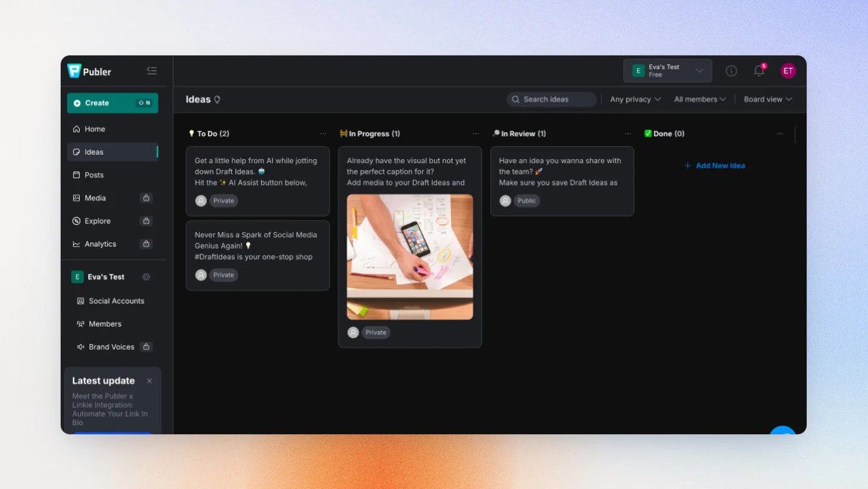The image size is (868, 489).
Task: Click the lock icon next to Analytics
Action: (146, 244)
